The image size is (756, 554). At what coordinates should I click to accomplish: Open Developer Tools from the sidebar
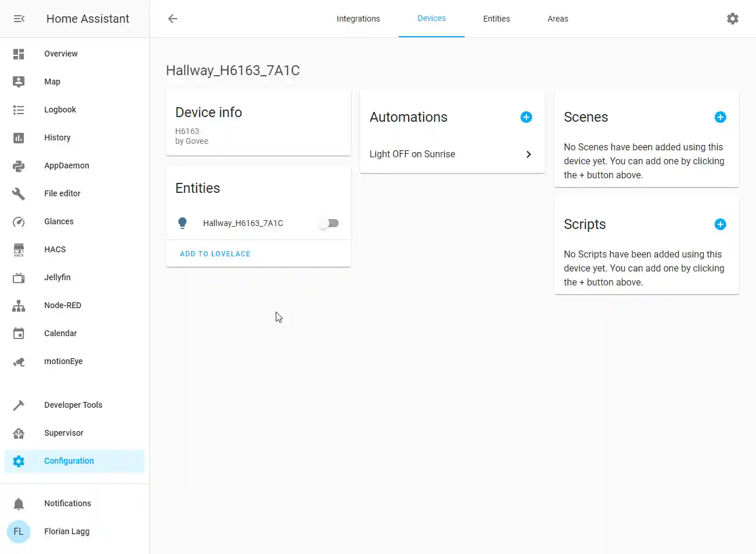(73, 405)
